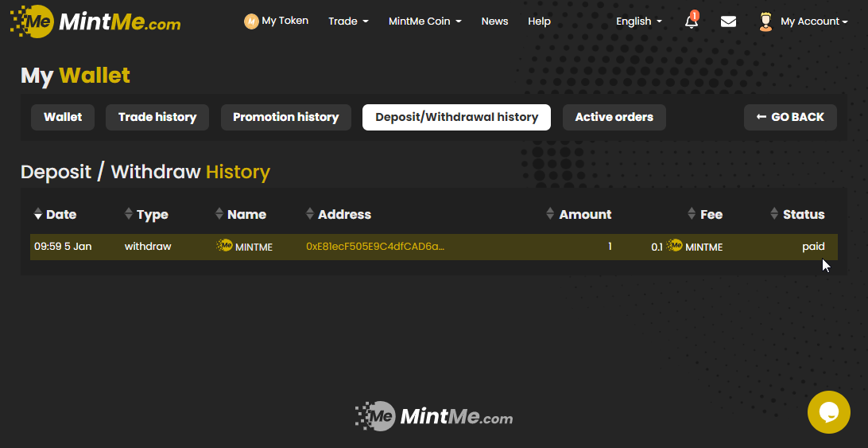Click MINTME coin icon in Name column
868x448 pixels.
225,246
